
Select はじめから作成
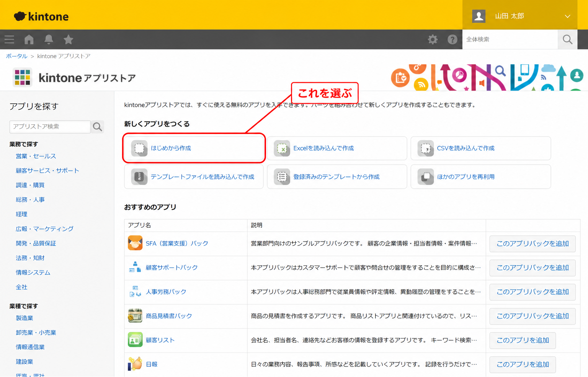point(194,148)
